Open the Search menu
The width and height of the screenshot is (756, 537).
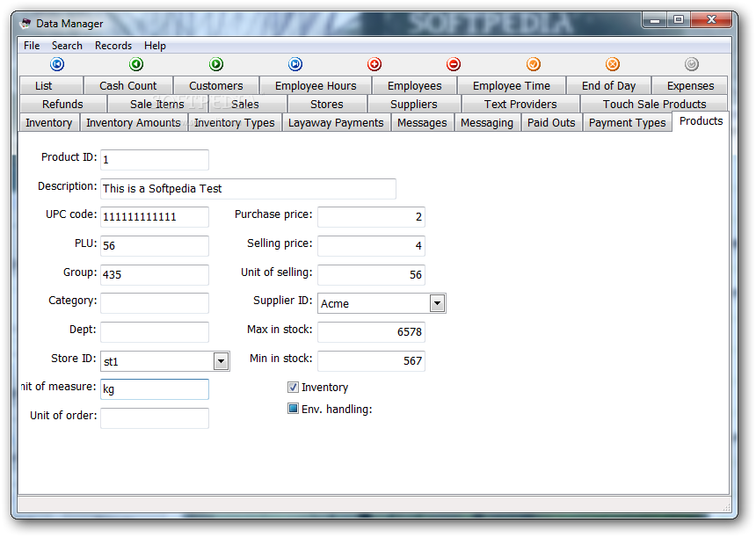pos(67,46)
